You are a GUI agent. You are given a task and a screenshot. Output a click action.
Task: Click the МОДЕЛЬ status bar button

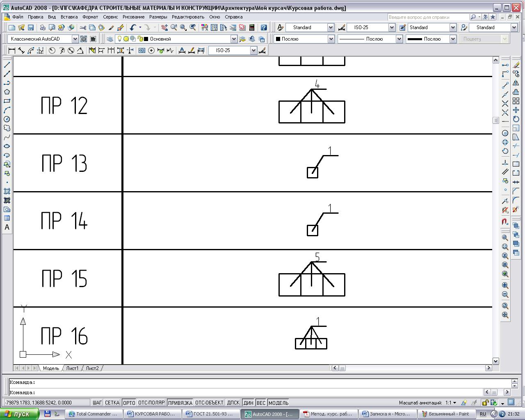pyautogui.click(x=278, y=403)
